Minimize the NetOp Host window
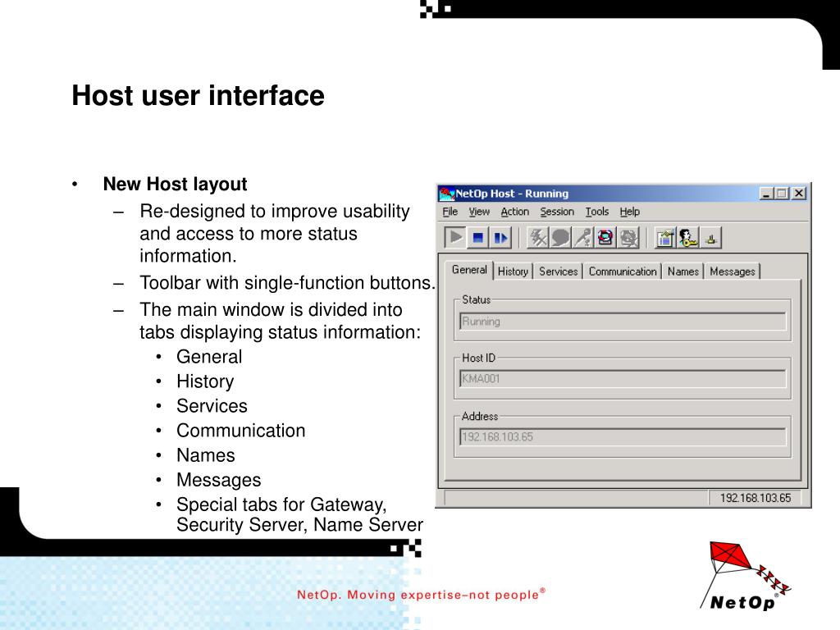The width and height of the screenshot is (840, 630). click(766, 194)
